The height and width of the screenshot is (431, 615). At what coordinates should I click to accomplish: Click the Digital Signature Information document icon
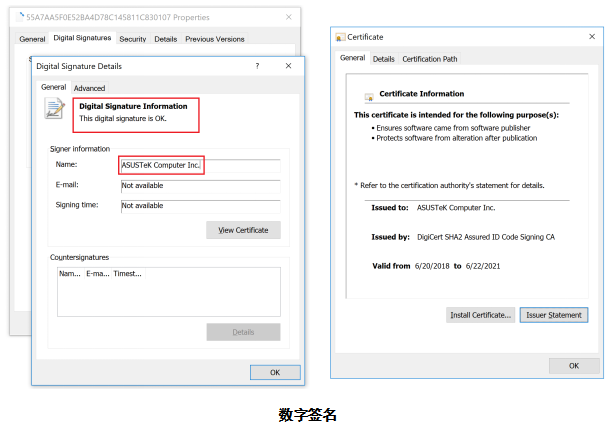point(55,110)
